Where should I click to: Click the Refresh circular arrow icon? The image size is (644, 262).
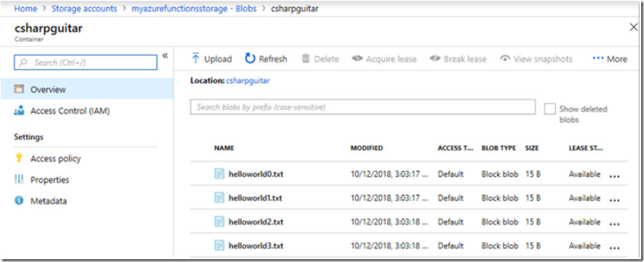[x=250, y=59]
